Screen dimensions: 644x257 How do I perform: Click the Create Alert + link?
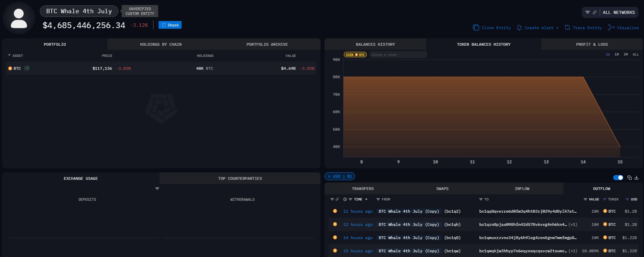pos(541,28)
